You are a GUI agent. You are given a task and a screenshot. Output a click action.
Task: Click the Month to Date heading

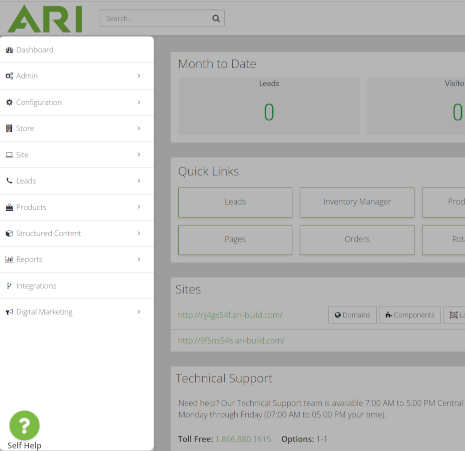(217, 64)
